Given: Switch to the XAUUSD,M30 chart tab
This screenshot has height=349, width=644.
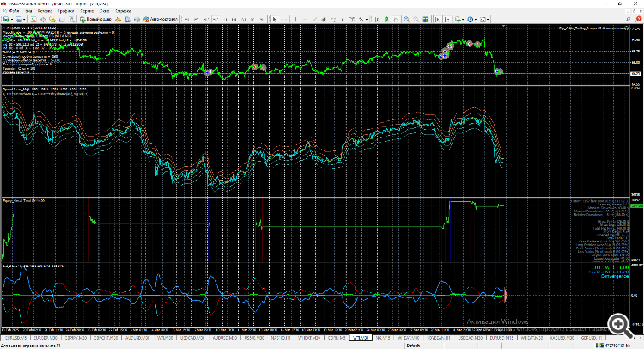Looking at the screenshot, I should (562, 338).
